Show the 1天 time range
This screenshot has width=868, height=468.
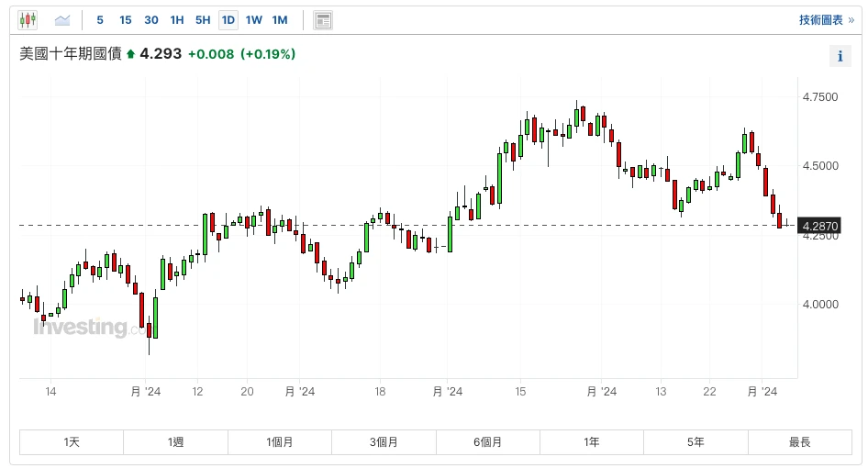click(x=72, y=442)
